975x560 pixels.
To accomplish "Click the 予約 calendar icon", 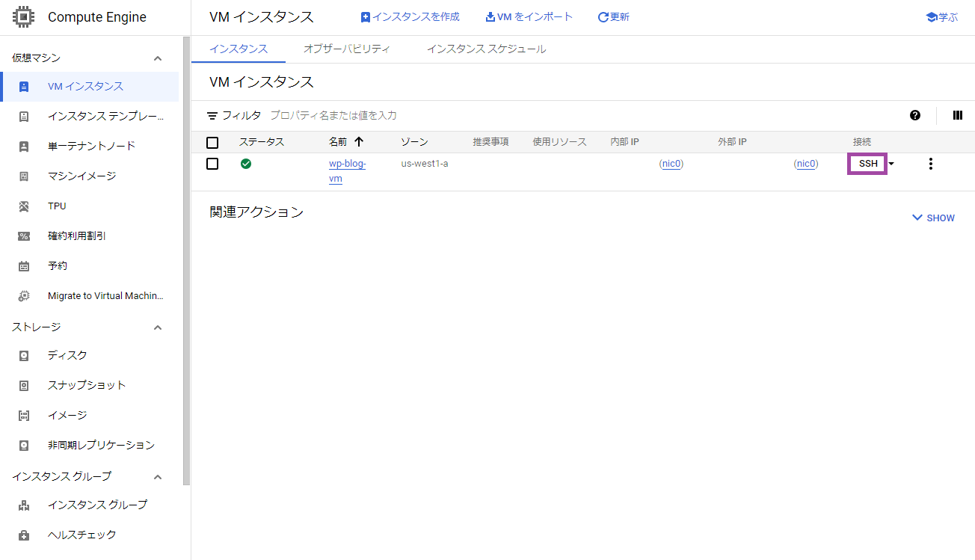I will (x=24, y=266).
